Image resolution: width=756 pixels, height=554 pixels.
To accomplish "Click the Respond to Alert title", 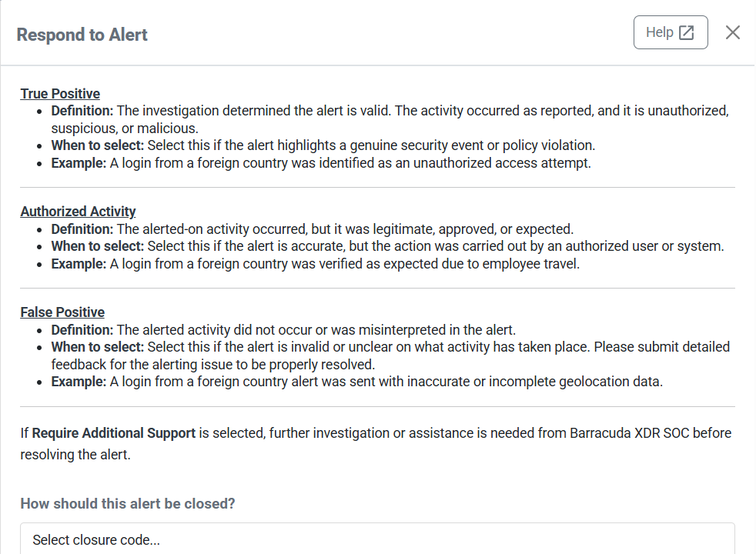I will click(82, 35).
